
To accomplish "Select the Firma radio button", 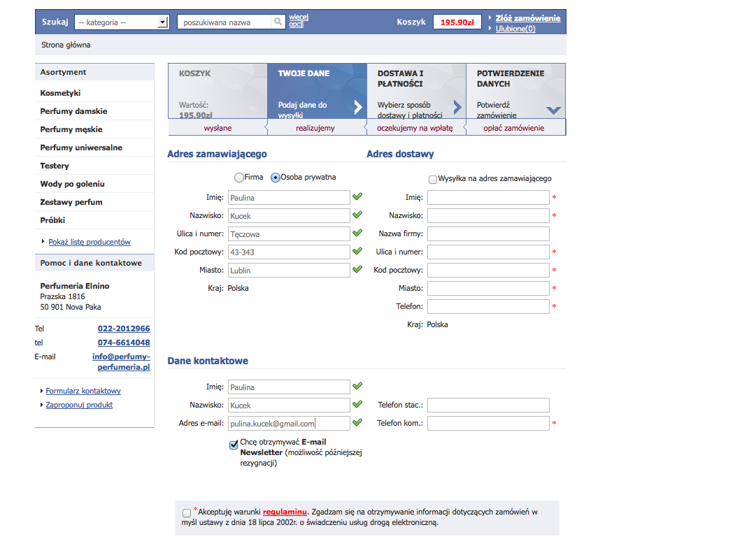I will click(x=239, y=178).
